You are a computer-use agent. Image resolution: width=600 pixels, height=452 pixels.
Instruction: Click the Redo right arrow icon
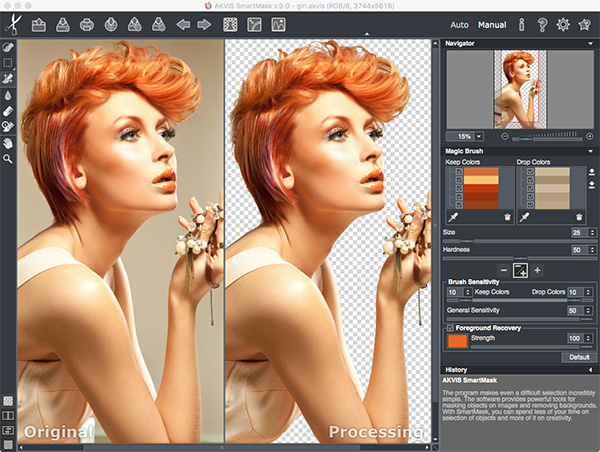click(x=205, y=24)
